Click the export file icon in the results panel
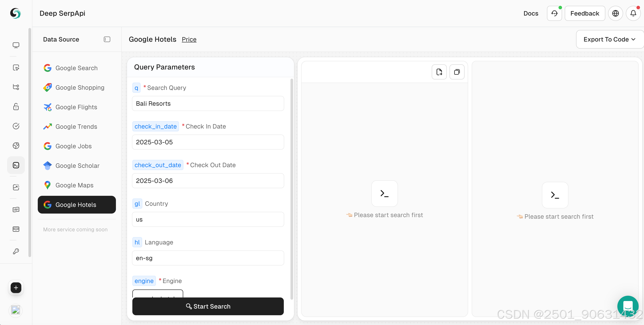 pyautogui.click(x=439, y=72)
